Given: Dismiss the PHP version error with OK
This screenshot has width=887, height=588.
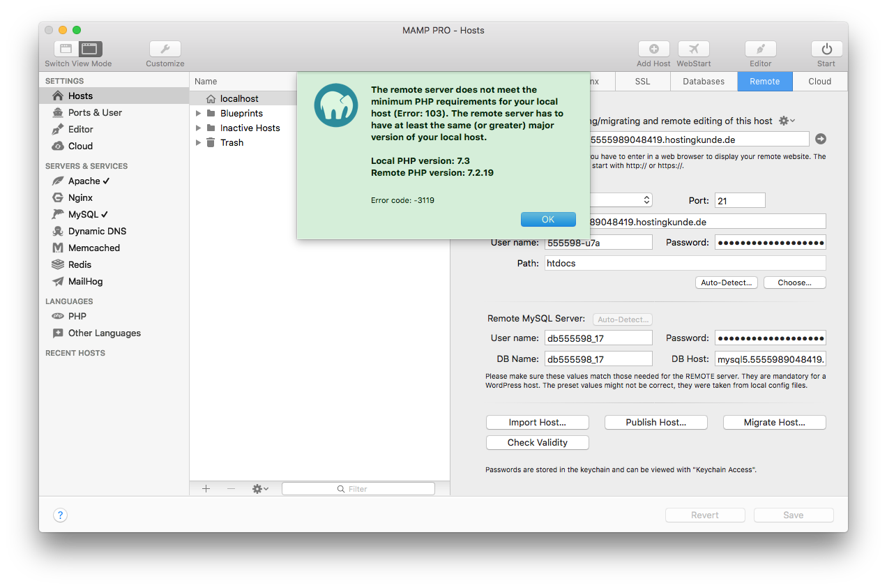Looking at the screenshot, I should (548, 219).
